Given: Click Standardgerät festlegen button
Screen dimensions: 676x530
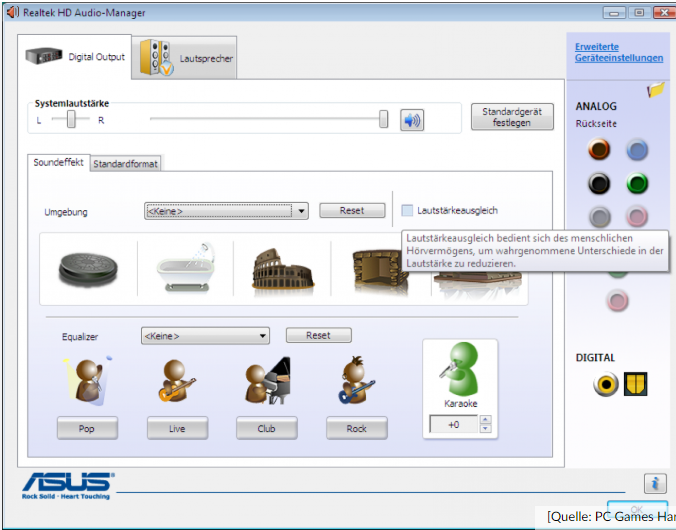Looking at the screenshot, I should point(512,117).
